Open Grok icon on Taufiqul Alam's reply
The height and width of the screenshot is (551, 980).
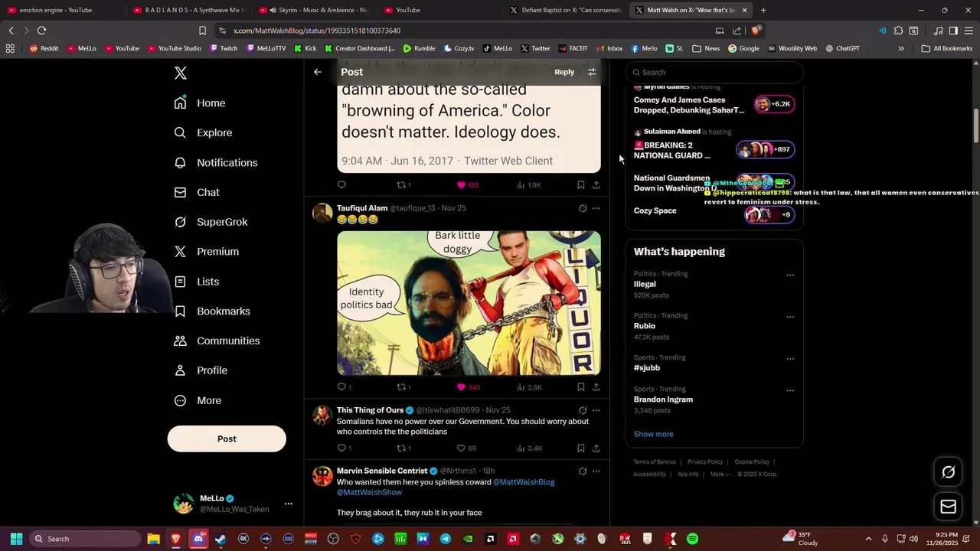(583, 208)
